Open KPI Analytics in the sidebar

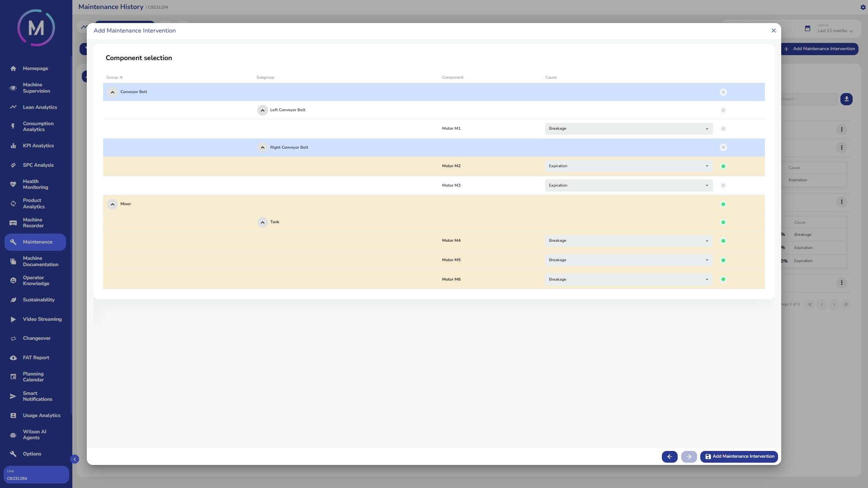click(x=38, y=146)
